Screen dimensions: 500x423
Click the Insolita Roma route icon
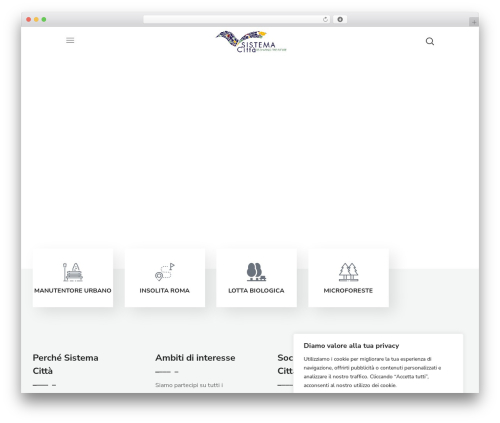coord(165,272)
